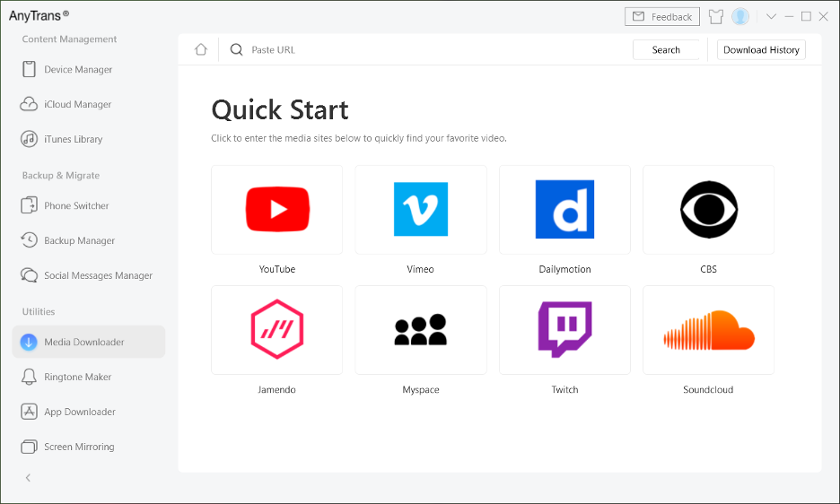Open the skin shirt icon in title bar
This screenshot has height=504, width=840.
(716, 17)
